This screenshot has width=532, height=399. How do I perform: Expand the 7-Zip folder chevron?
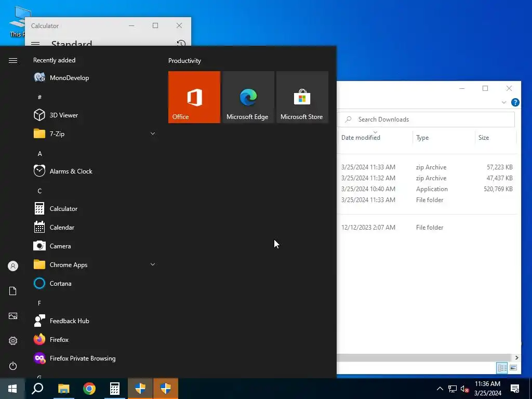[153, 134]
